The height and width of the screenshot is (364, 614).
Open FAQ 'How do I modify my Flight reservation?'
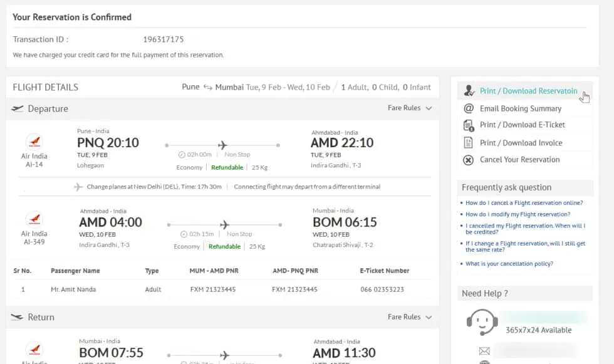(x=518, y=214)
